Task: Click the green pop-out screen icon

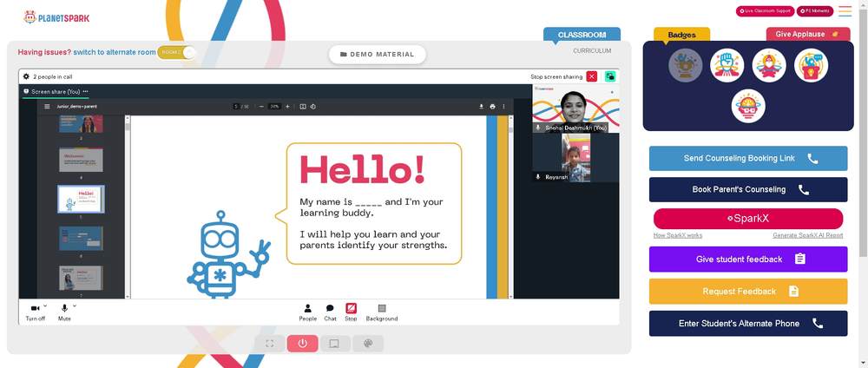Action: (x=610, y=77)
